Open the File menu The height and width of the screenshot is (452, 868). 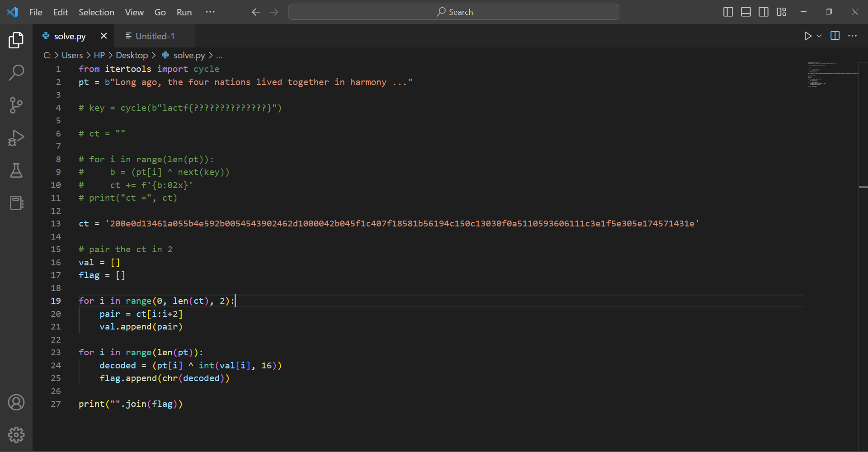[x=36, y=12]
